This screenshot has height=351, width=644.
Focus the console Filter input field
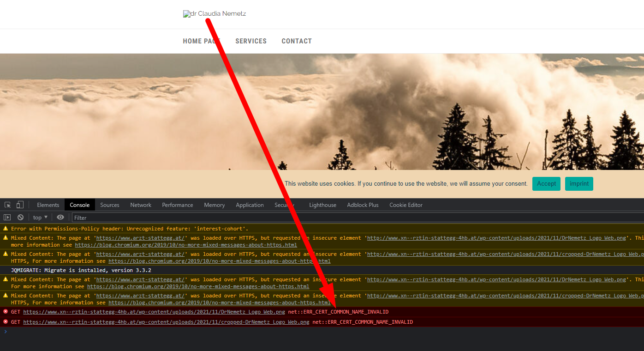[358, 218]
